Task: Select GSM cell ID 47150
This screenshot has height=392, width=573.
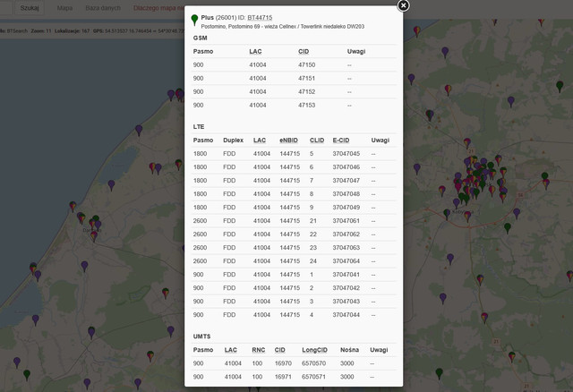Action: pos(306,65)
